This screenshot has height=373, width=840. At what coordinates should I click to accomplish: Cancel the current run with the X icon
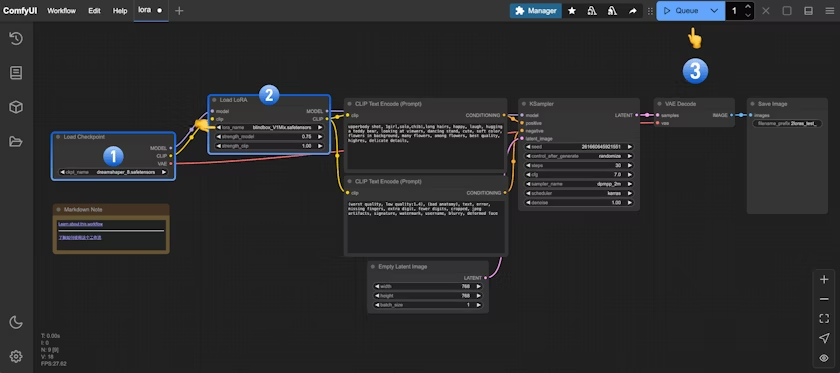coord(766,11)
